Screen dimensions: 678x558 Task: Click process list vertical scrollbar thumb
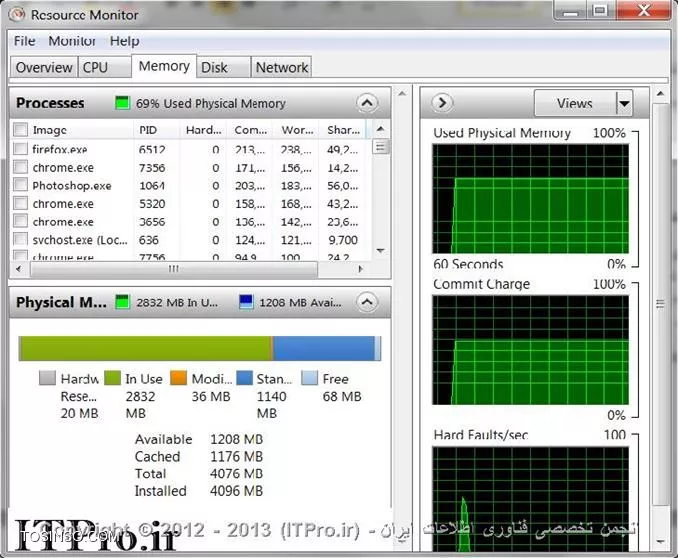(381, 147)
